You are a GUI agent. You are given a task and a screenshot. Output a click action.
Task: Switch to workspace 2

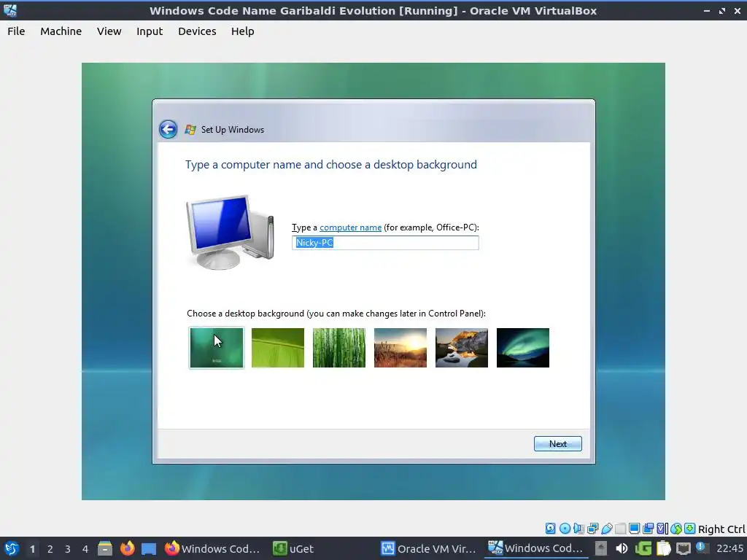click(50, 549)
